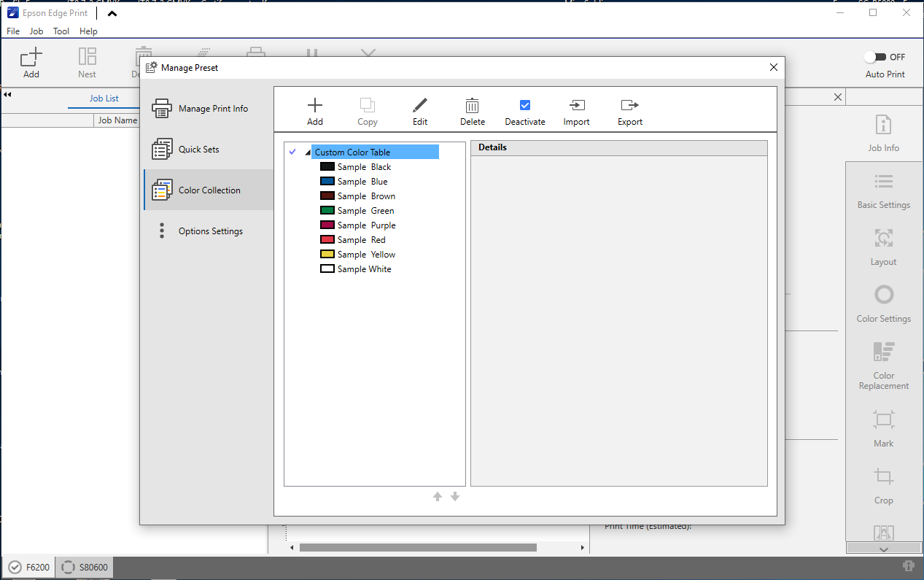Open Basic Settings in the right sidebar
Screen dimensions: 924x580
coord(884,191)
